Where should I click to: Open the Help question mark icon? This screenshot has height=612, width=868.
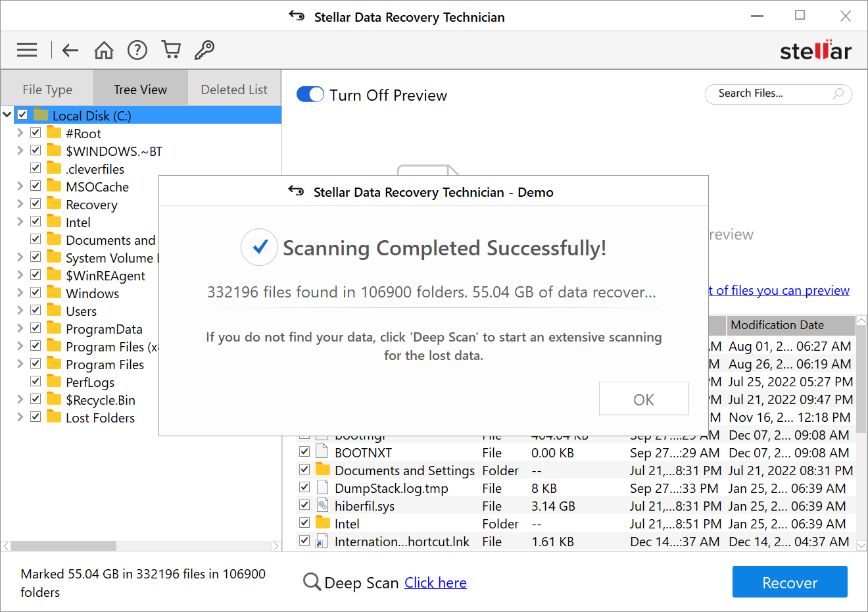pos(137,50)
